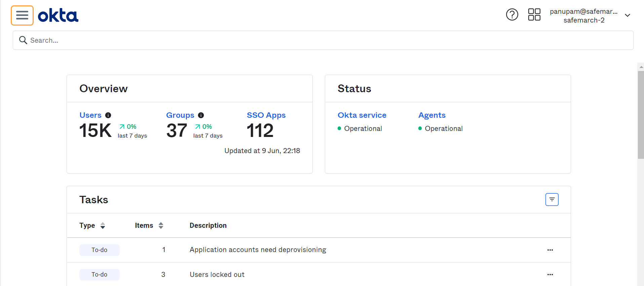
Task: Click the Okta logo
Action: click(58, 15)
